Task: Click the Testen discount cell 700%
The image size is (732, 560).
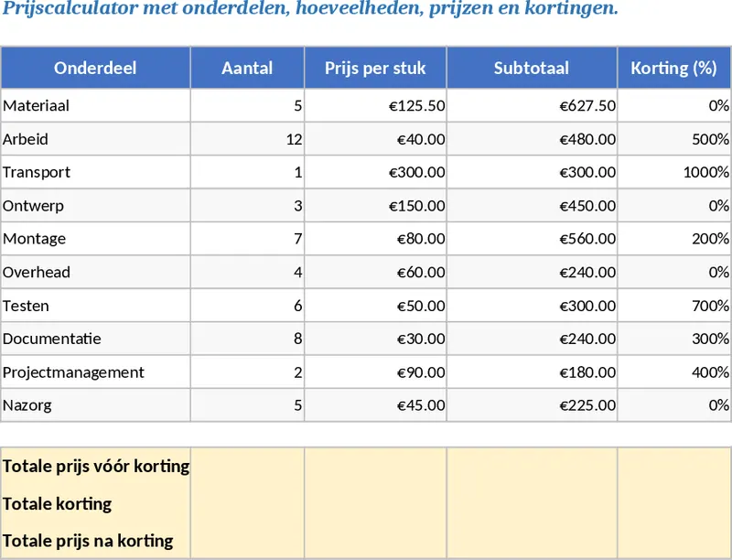Action: pos(673,306)
